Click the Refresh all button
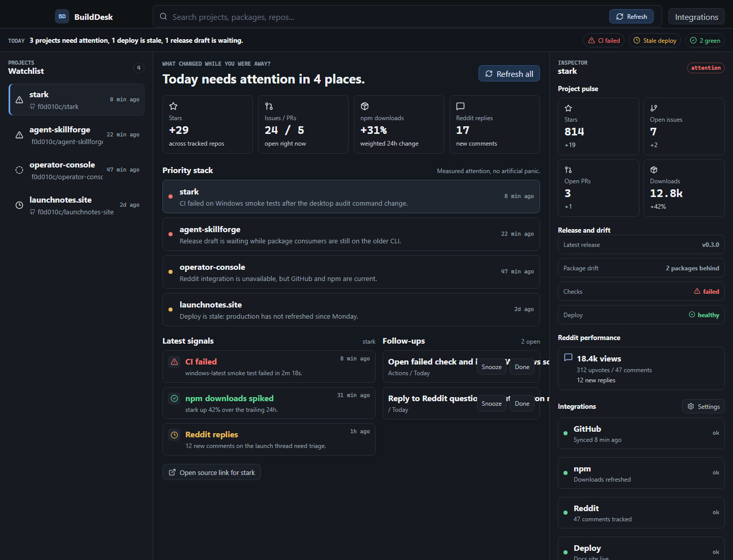Image resolution: width=733 pixels, height=560 pixels. [509, 74]
